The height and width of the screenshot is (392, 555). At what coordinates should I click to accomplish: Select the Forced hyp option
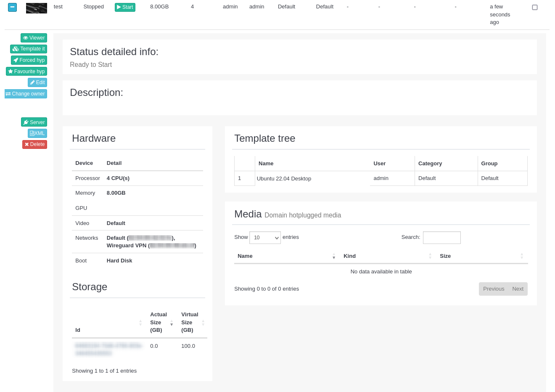point(29,60)
